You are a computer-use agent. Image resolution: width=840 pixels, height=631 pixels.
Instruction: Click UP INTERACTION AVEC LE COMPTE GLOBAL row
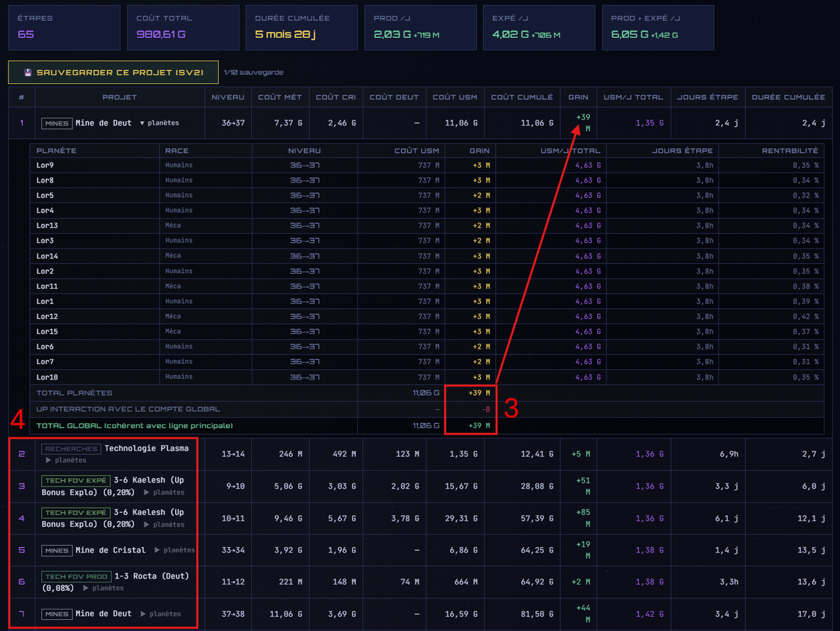pyautogui.click(x=427, y=409)
